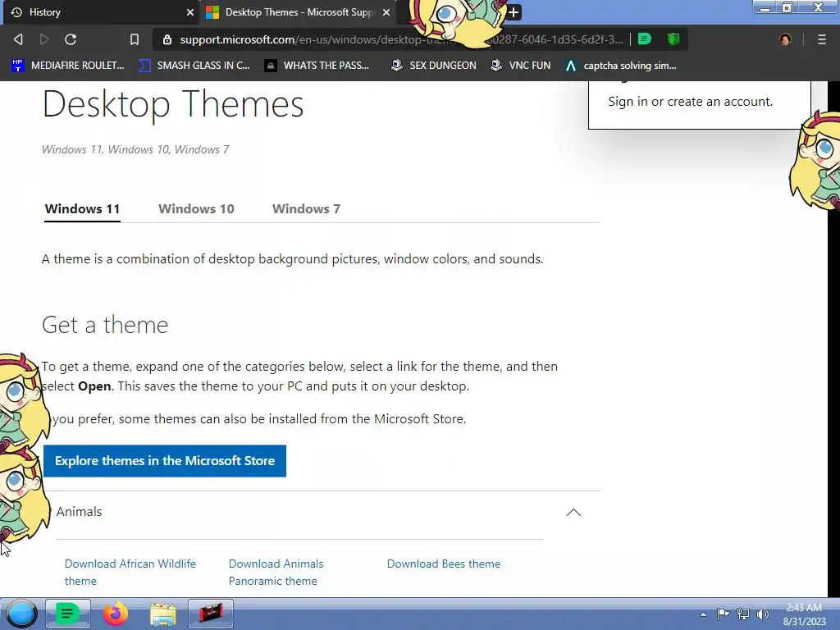Open the volume speaker tray icon
Image resolution: width=840 pixels, height=630 pixels.
click(x=762, y=614)
